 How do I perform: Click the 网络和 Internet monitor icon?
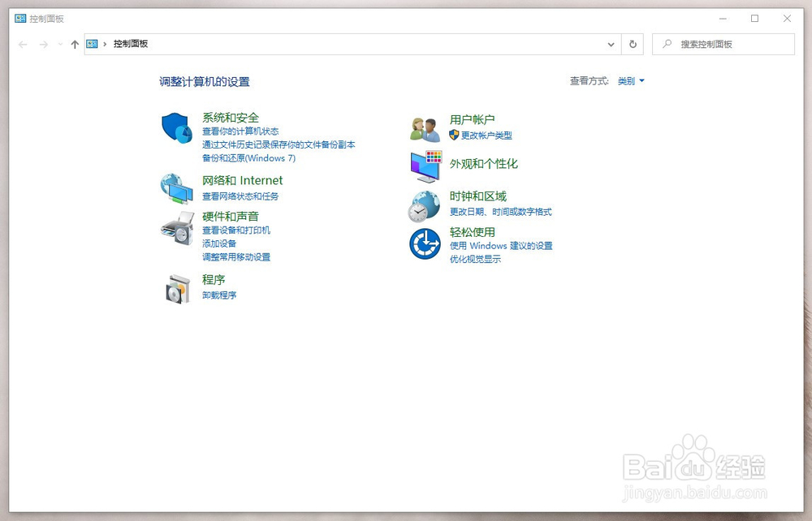(177, 187)
